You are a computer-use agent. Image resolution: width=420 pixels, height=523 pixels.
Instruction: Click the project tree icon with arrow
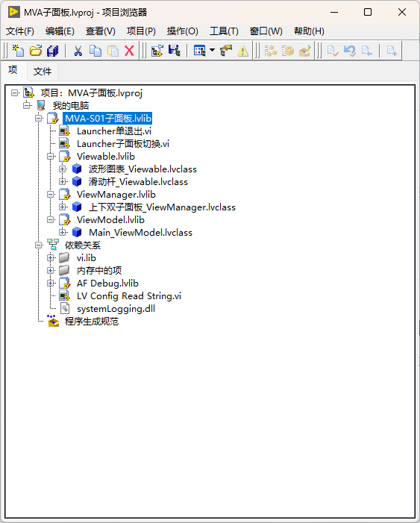[x=157, y=51]
